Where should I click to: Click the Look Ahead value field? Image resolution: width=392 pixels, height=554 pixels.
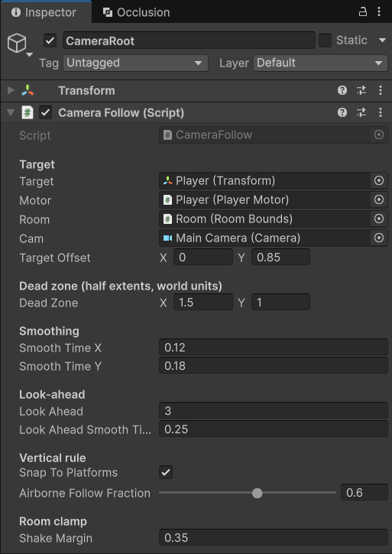274,411
